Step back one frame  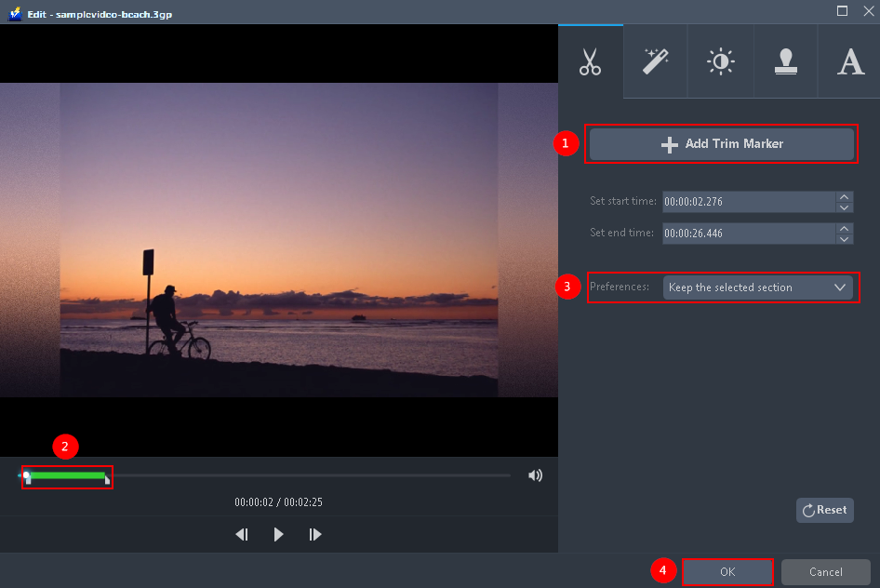point(242,534)
